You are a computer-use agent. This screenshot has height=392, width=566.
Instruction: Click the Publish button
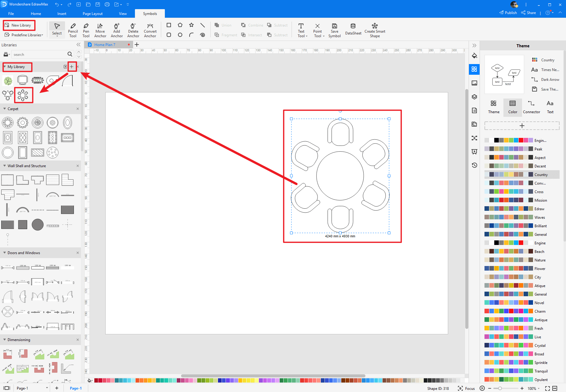click(508, 13)
